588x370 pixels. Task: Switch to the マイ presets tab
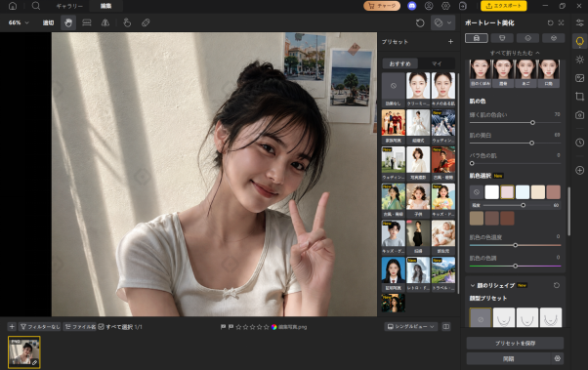pyautogui.click(x=437, y=63)
